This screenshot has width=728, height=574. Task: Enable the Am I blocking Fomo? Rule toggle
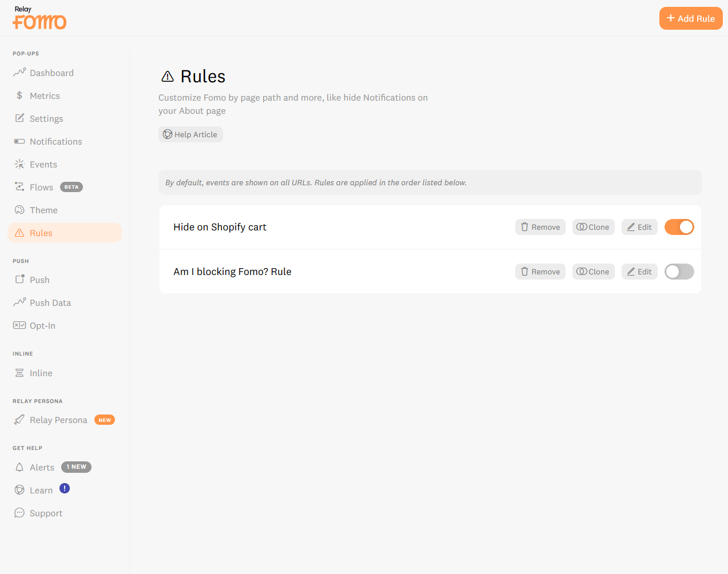[x=679, y=272]
